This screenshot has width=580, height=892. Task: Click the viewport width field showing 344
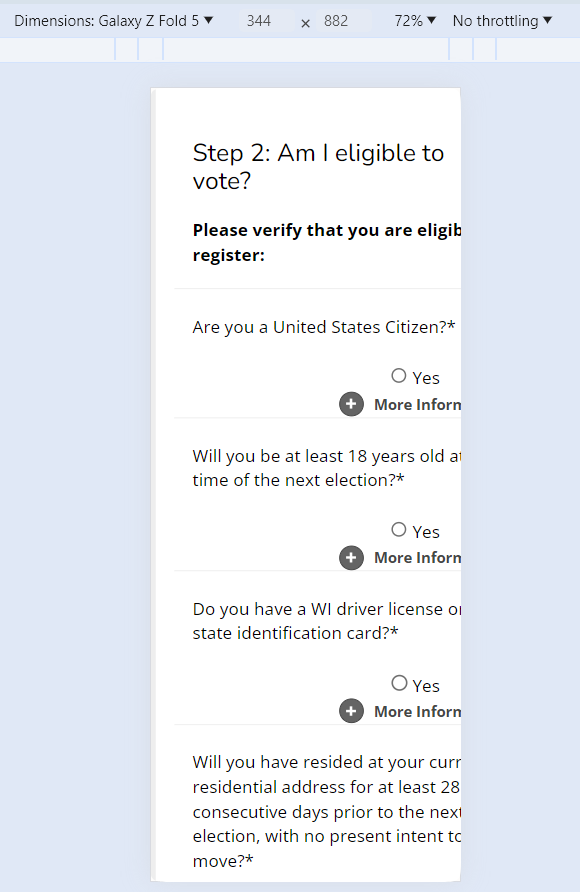coord(259,21)
